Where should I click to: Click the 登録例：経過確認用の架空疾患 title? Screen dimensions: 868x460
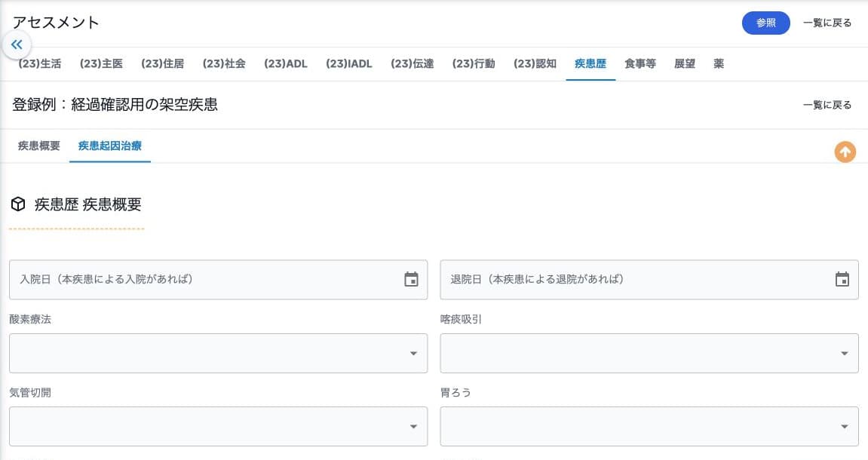pos(115,105)
